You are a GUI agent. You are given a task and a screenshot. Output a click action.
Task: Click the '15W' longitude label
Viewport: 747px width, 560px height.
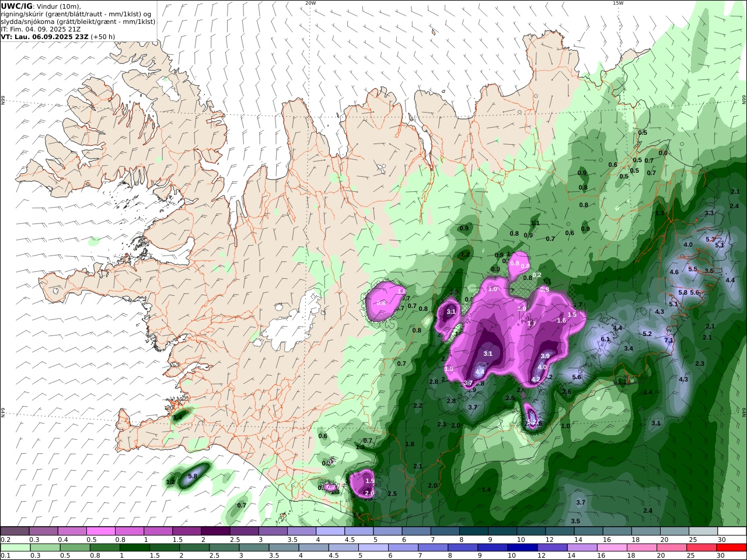pos(617,3)
